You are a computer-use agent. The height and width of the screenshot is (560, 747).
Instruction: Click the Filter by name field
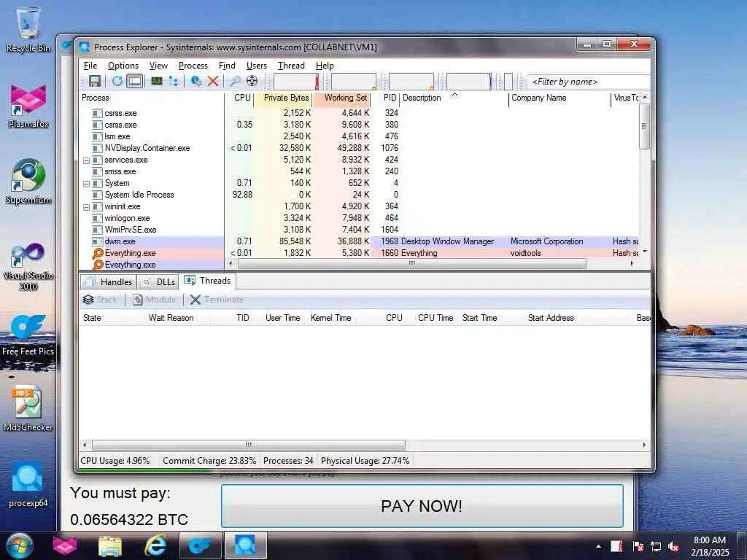(589, 82)
